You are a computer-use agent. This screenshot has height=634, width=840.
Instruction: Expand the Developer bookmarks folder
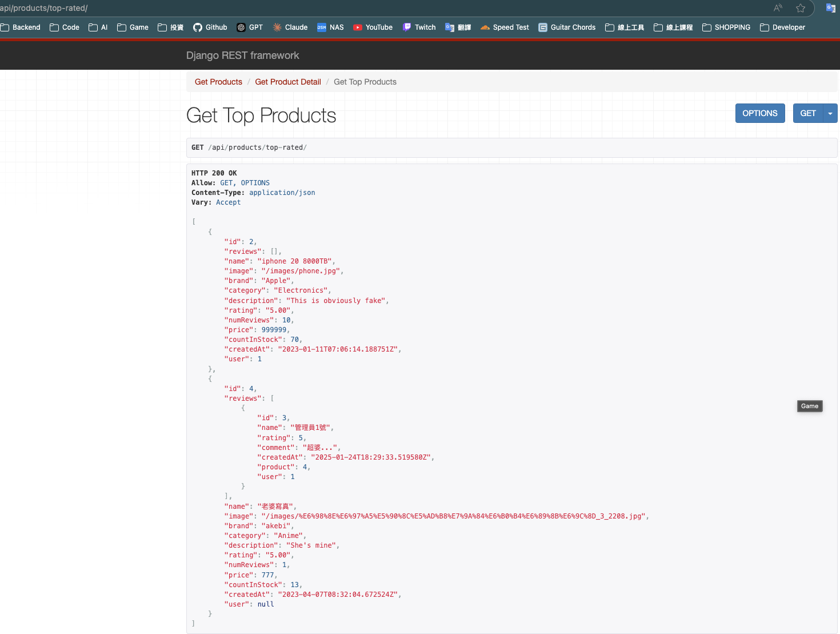tap(782, 27)
